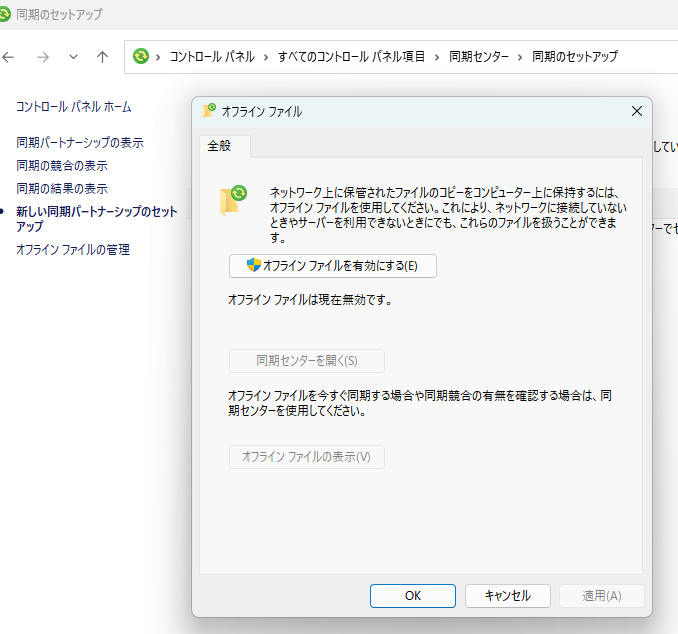This screenshot has width=678, height=634.
Task: Click 同期のセットアップ breadcrumb
Action: (575, 57)
